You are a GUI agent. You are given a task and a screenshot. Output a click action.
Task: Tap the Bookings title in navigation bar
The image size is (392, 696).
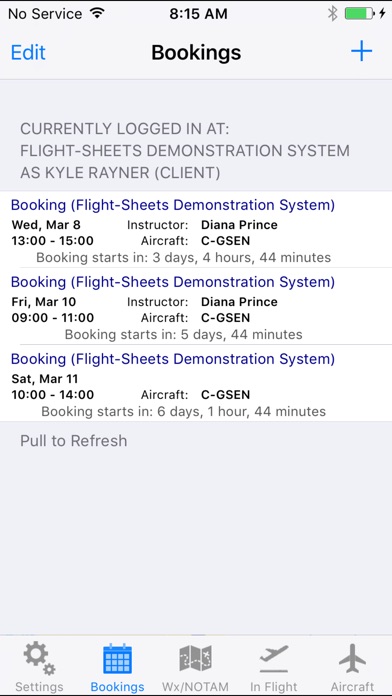tap(196, 52)
